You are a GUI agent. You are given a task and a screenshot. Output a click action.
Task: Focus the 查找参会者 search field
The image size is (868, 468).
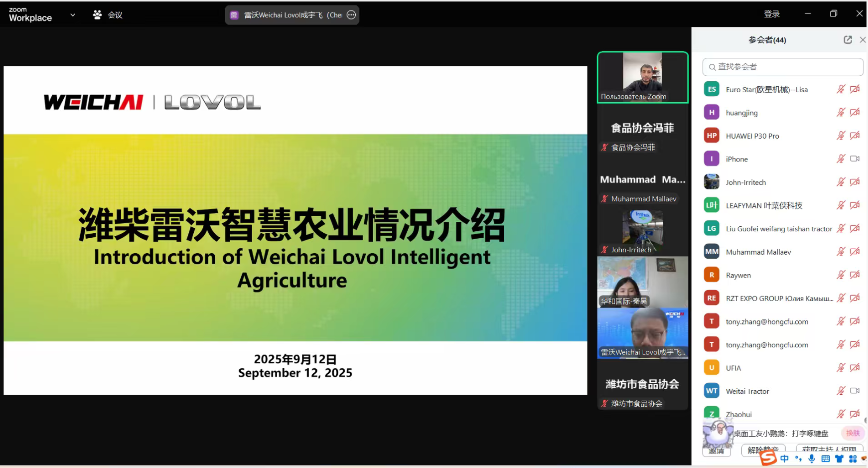click(783, 67)
